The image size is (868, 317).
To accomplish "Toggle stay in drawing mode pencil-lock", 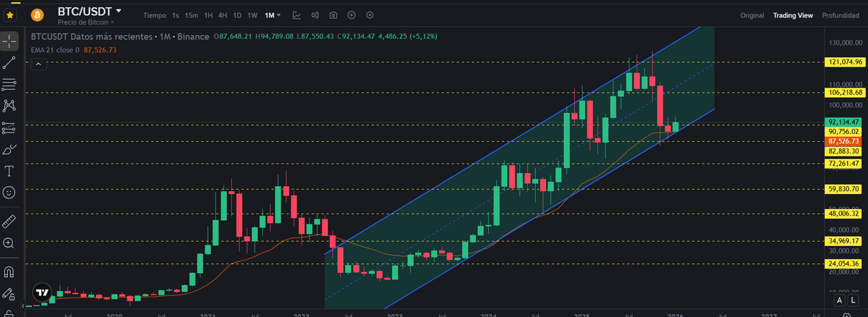I will point(9,294).
